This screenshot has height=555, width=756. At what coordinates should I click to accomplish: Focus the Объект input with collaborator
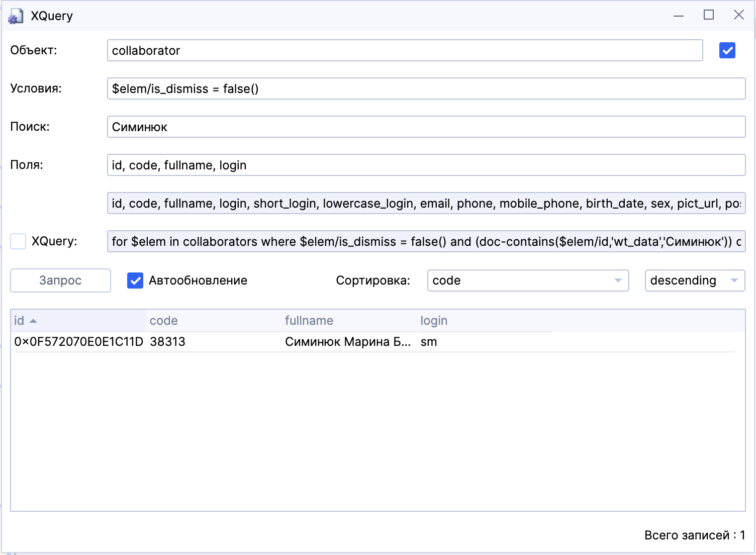(405, 50)
